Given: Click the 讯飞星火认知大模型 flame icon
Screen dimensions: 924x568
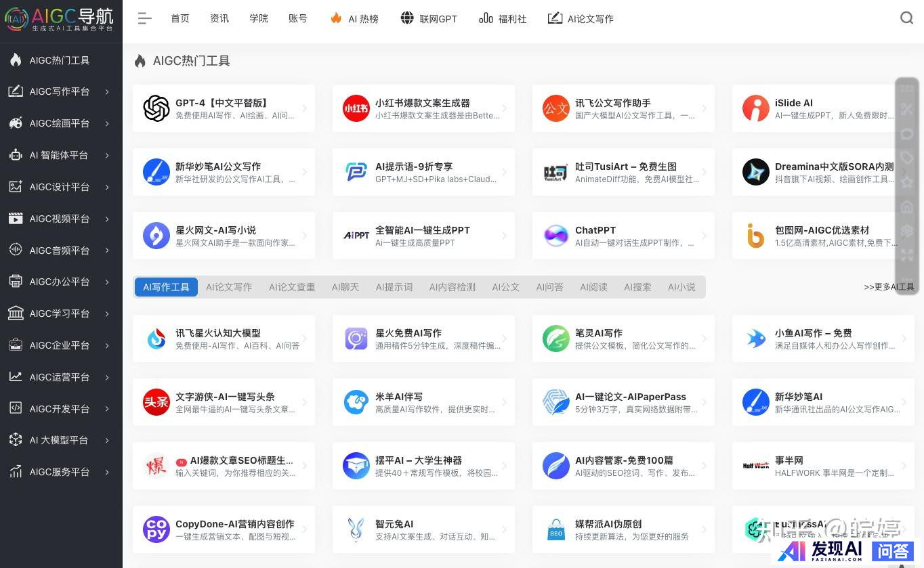Looking at the screenshot, I should [156, 338].
